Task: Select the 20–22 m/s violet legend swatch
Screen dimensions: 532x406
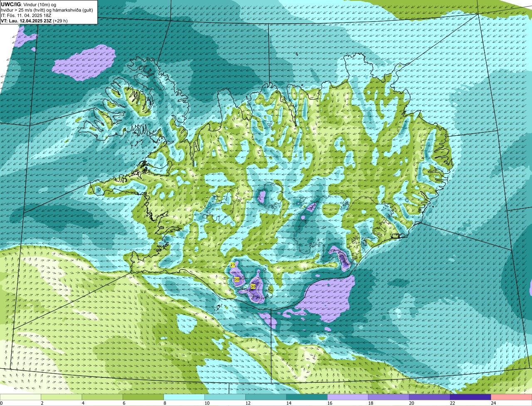Action: (430, 397)
